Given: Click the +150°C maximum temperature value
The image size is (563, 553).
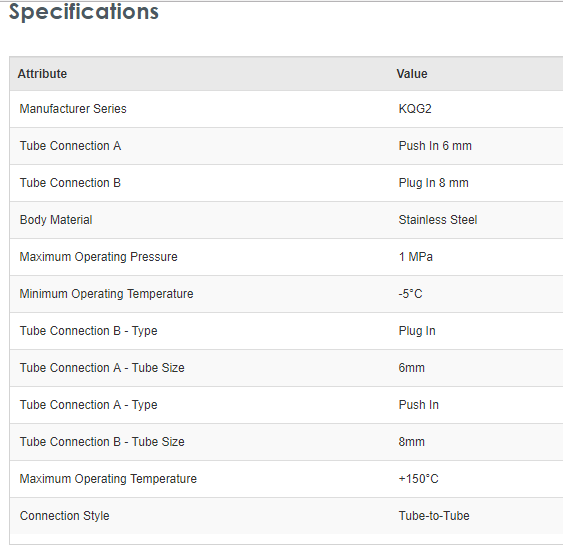Looking at the screenshot, I should pos(418,478).
